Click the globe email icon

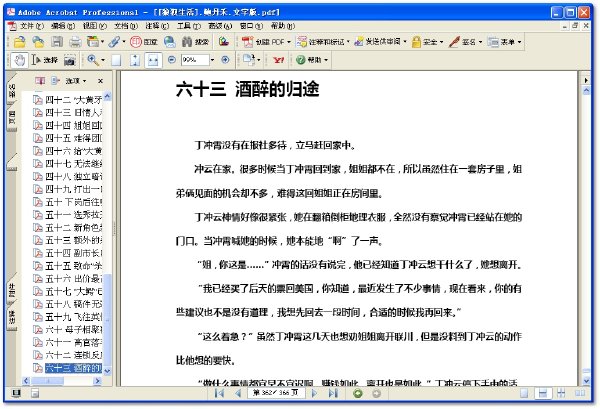[x=170, y=41]
